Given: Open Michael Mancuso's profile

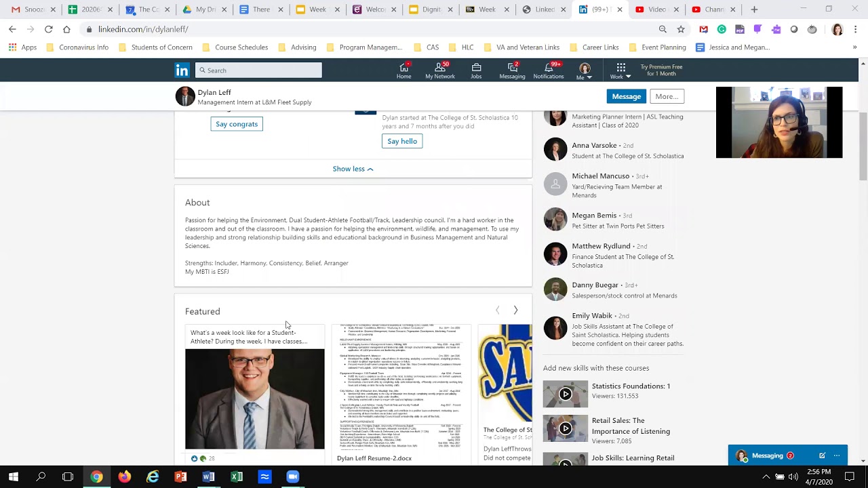Looking at the screenshot, I should click(600, 176).
